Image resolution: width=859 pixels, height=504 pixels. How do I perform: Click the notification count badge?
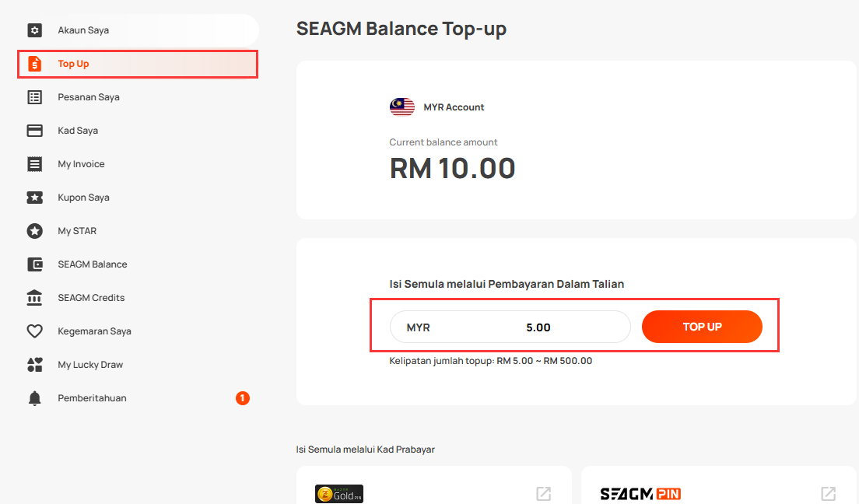point(243,397)
